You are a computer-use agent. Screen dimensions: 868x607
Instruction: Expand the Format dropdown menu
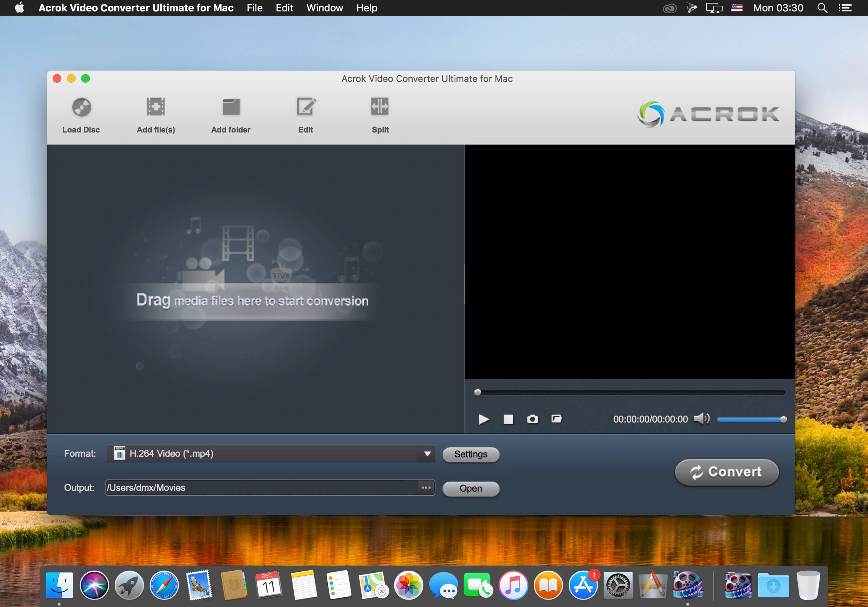[429, 453]
